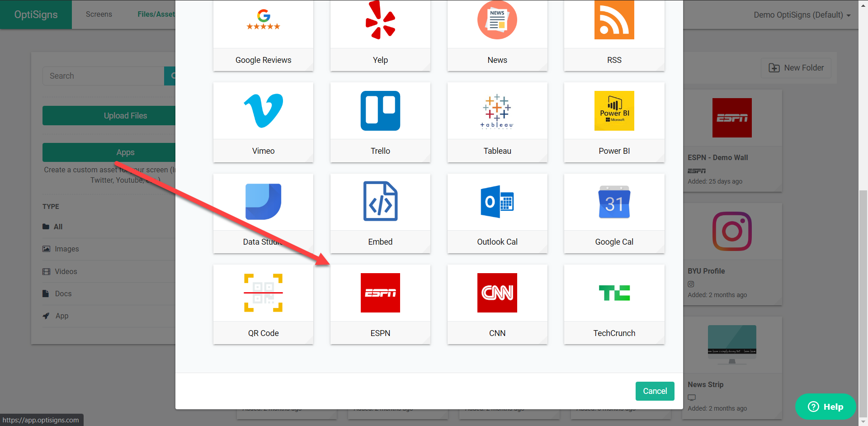Select the Google Reviews app
Viewport: 868px width, 426px height.
pos(263,35)
